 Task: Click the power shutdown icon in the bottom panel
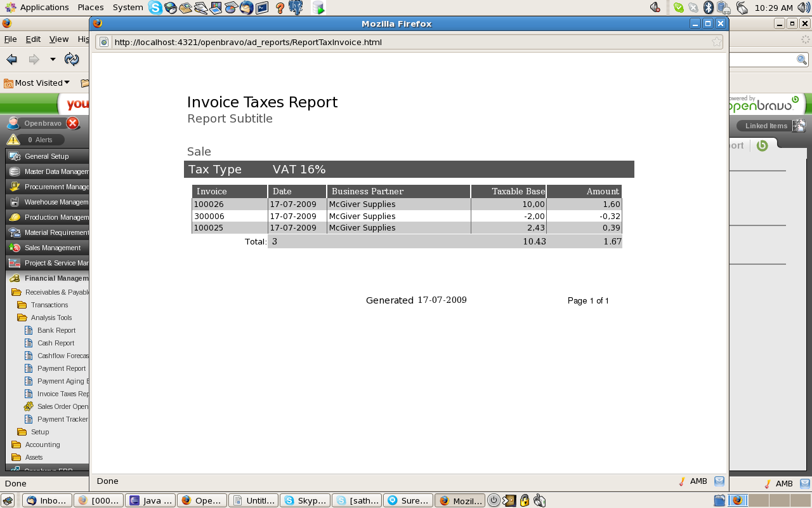click(x=494, y=500)
